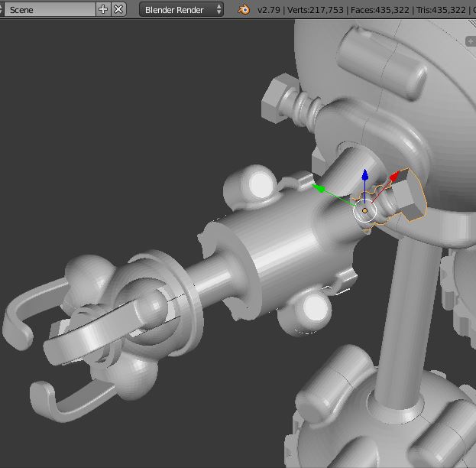Select the white sphere below the arm cylinder
This screenshot has height=468, width=476.
[x=314, y=308]
